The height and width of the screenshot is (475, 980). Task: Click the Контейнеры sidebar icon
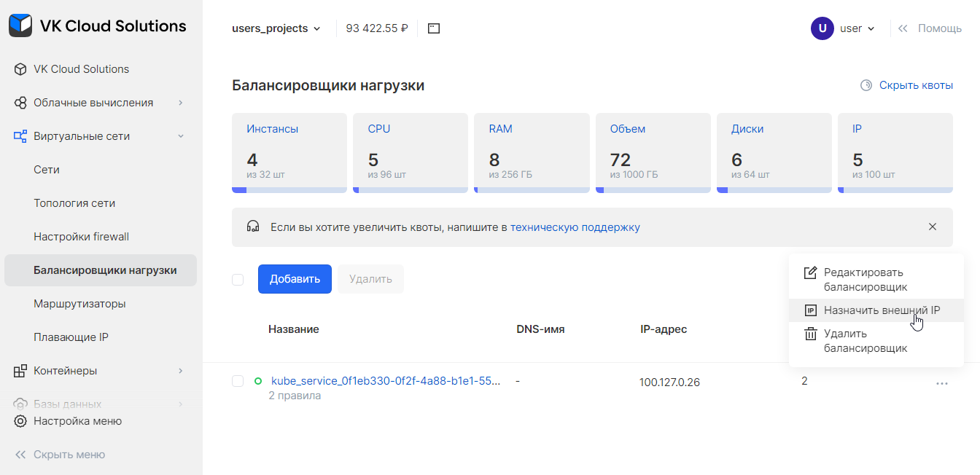(x=20, y=371)
